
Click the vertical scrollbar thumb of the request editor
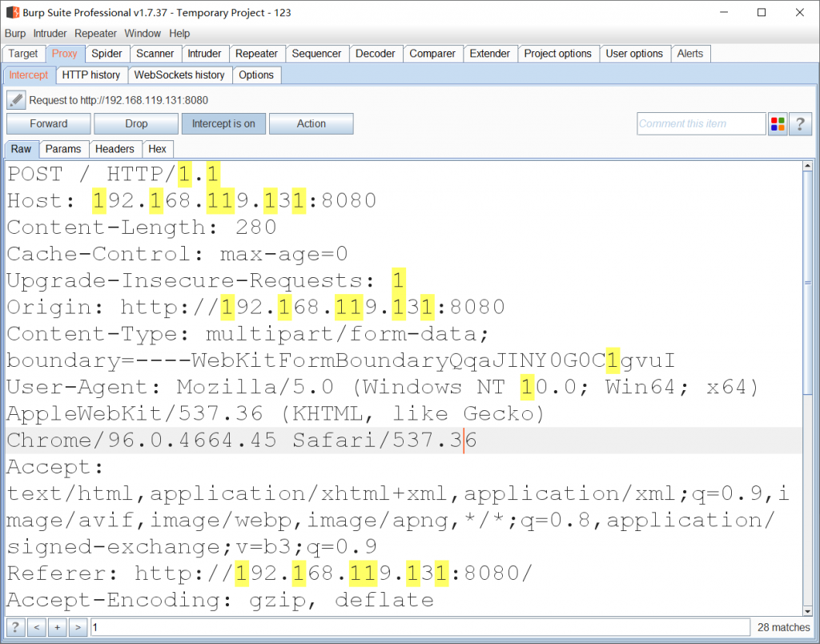[807, 283]
